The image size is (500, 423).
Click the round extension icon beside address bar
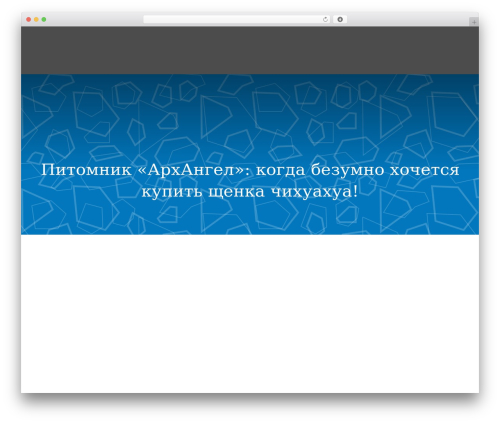pos(340,20)
